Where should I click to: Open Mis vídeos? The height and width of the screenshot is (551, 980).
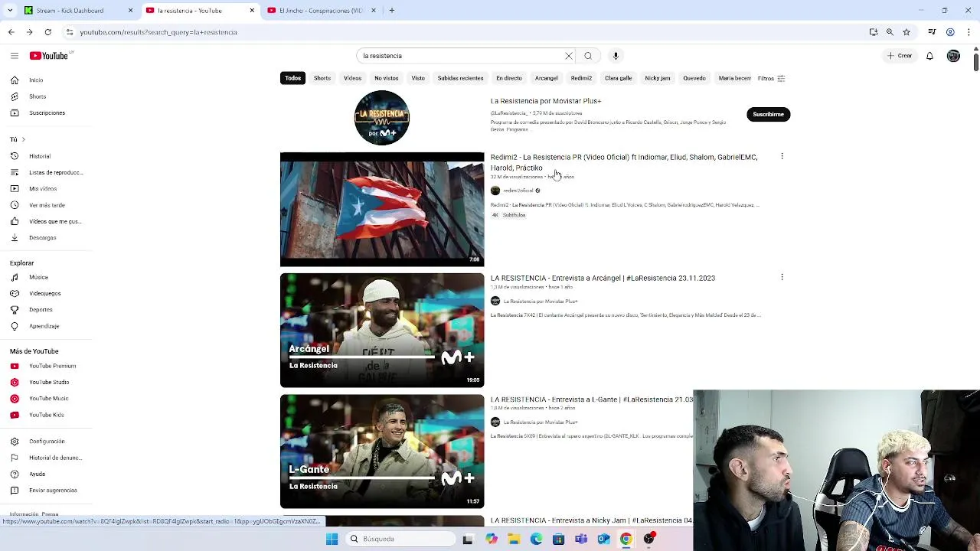click(43, 189)
